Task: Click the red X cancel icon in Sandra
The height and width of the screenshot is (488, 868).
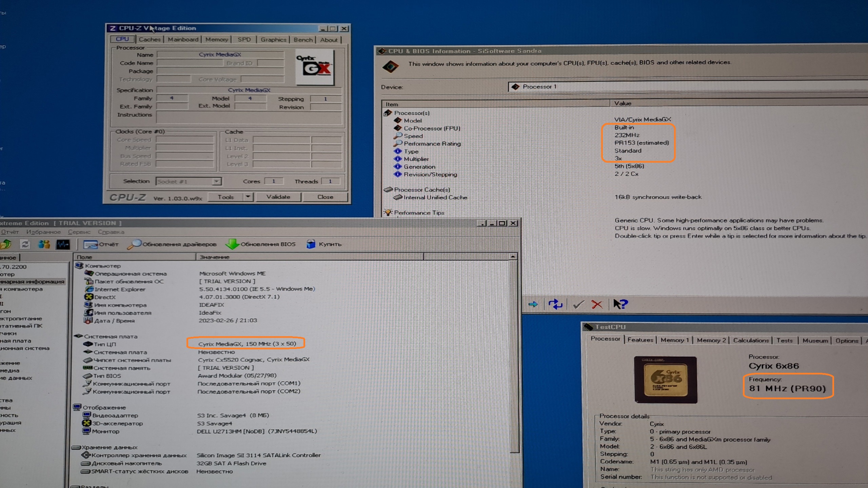Action: click(x=597, y=304)
